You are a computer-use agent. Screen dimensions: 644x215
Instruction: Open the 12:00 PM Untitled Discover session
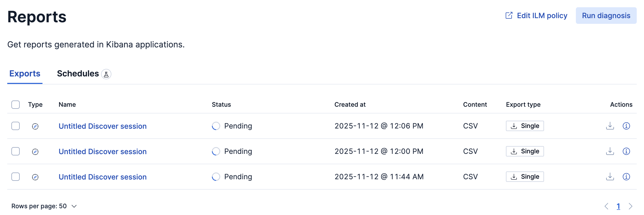[x=103, y=152]
